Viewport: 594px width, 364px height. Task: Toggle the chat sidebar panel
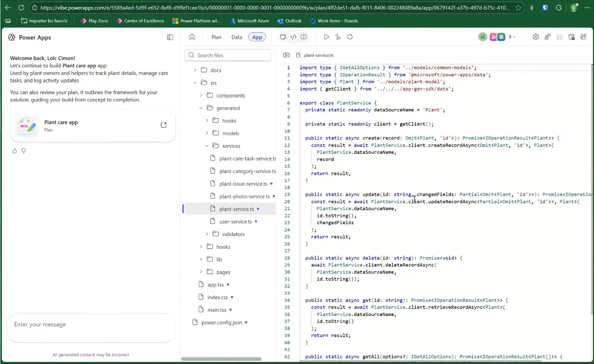click(170, 37)
